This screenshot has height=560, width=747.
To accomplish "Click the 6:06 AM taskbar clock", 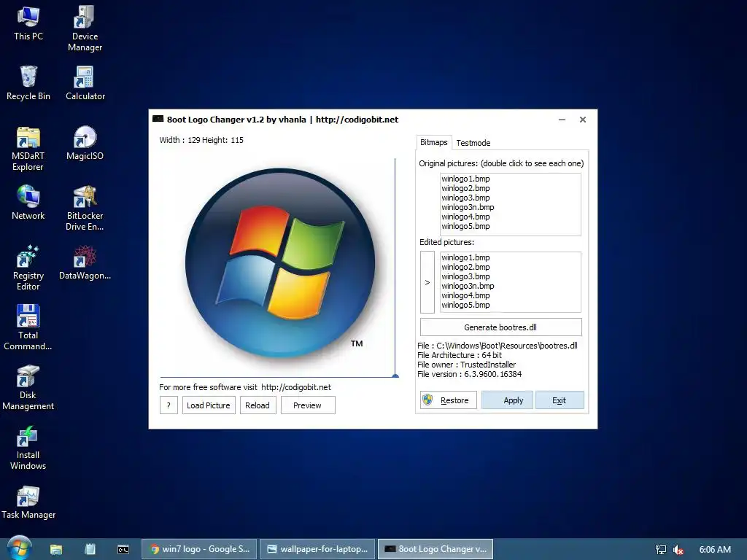I will [x=715, y=550].
